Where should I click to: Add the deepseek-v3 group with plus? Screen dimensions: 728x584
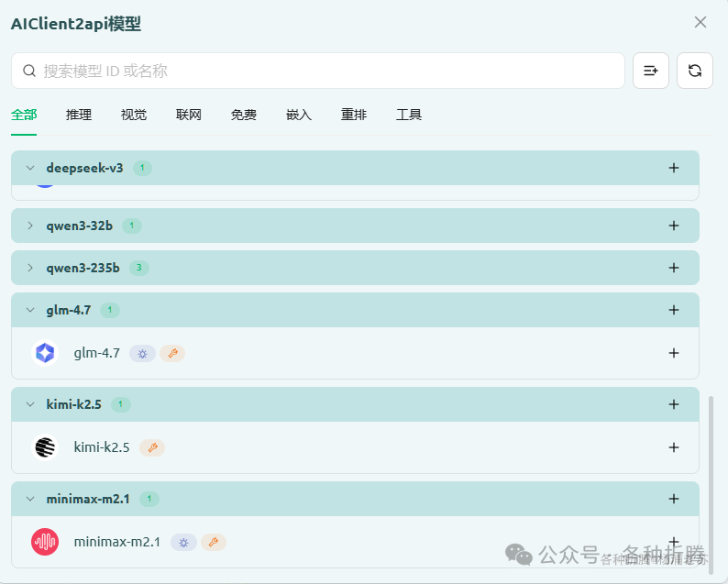tap(674, 168)
